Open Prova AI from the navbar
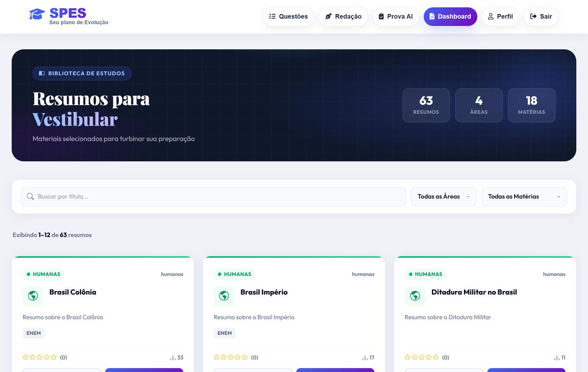 (396, 16)
